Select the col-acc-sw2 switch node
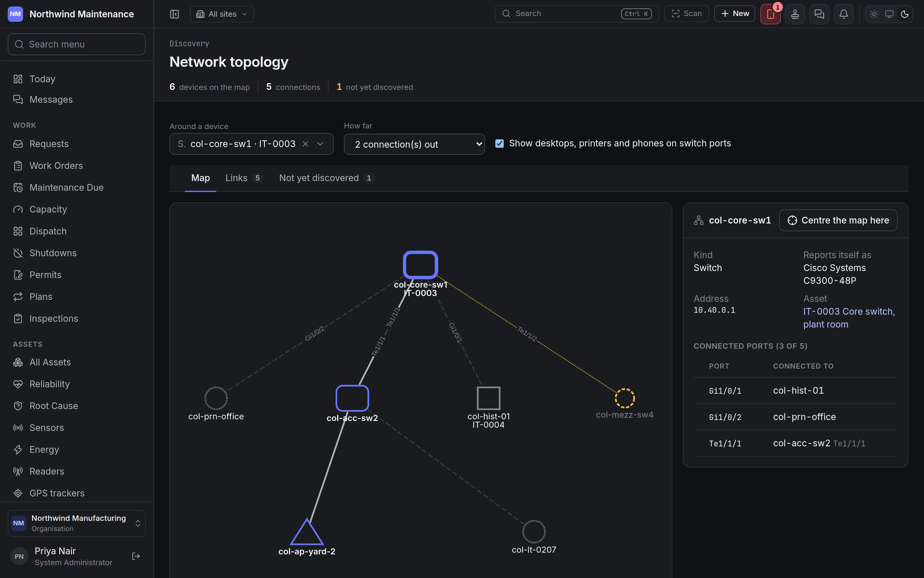 tap(352, 398)
